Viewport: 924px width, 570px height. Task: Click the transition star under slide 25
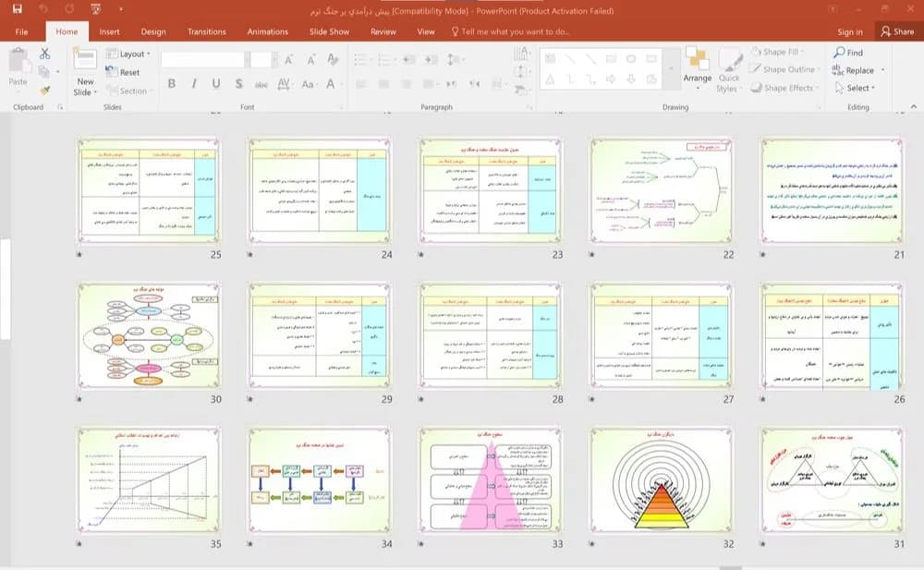pos(79,255)
